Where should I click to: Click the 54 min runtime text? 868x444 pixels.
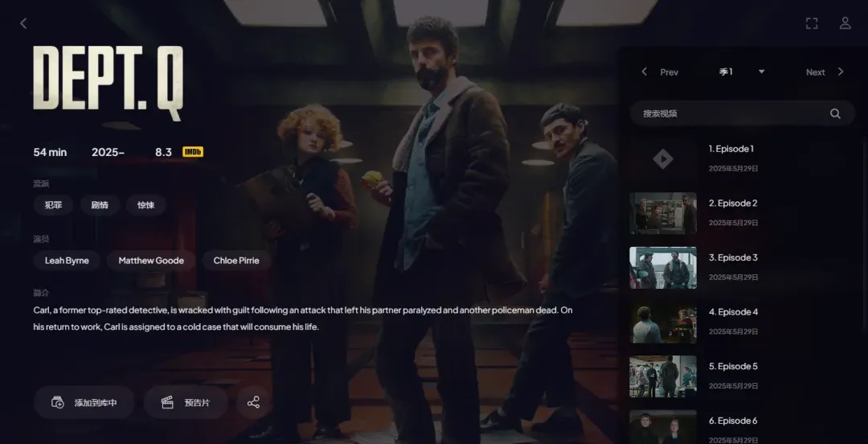50,152
